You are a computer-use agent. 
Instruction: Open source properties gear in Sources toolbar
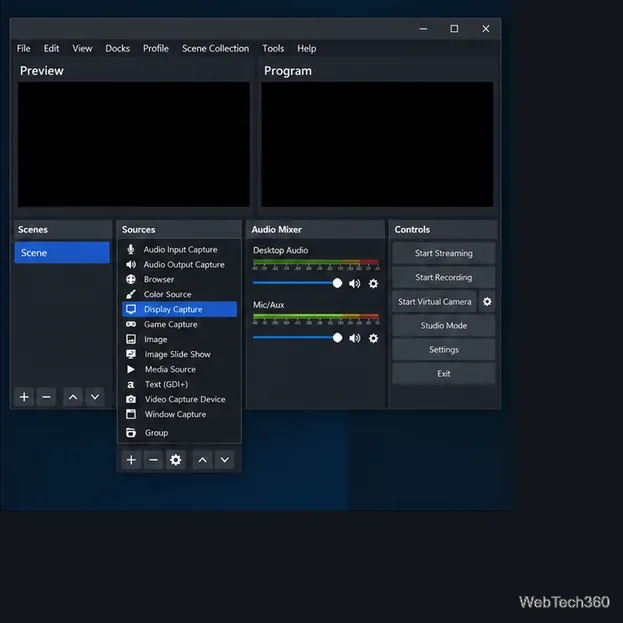tap(176, 460)
